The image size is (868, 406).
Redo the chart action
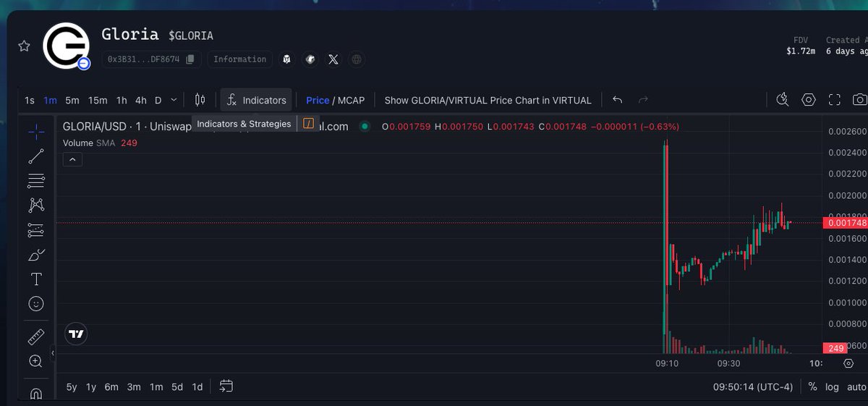(643, 100)
